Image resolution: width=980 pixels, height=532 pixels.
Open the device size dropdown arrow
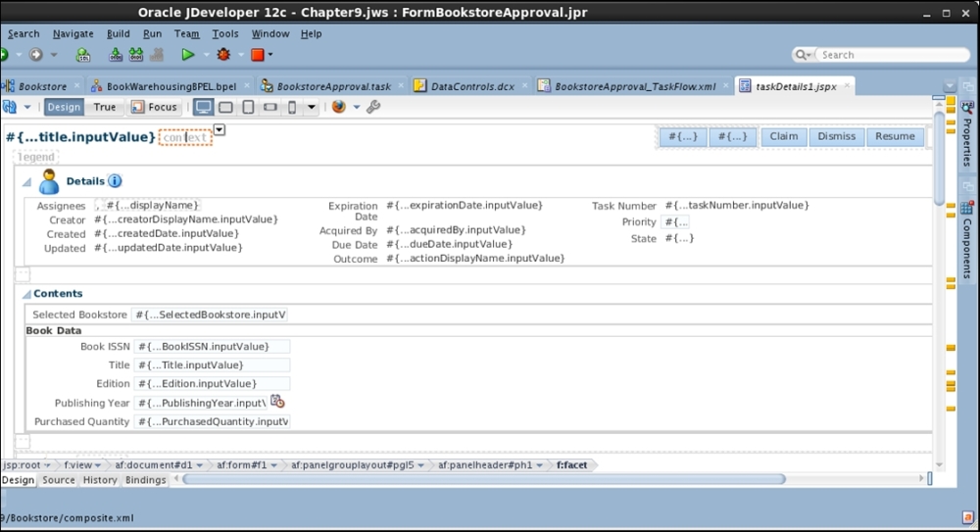pyautogui.click(x=312, y=107)
